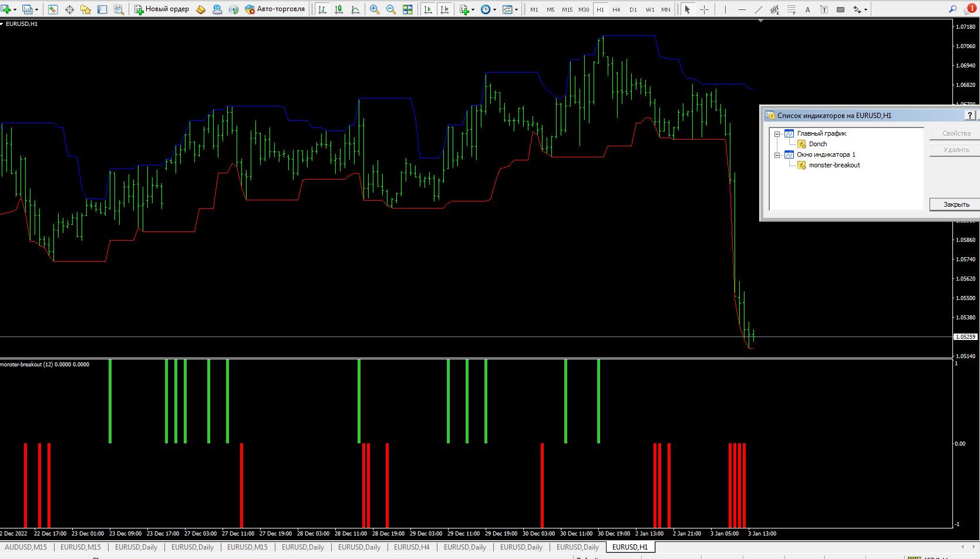Select the cursor arrow tool

pyautogui.click(x=688, y=9)
